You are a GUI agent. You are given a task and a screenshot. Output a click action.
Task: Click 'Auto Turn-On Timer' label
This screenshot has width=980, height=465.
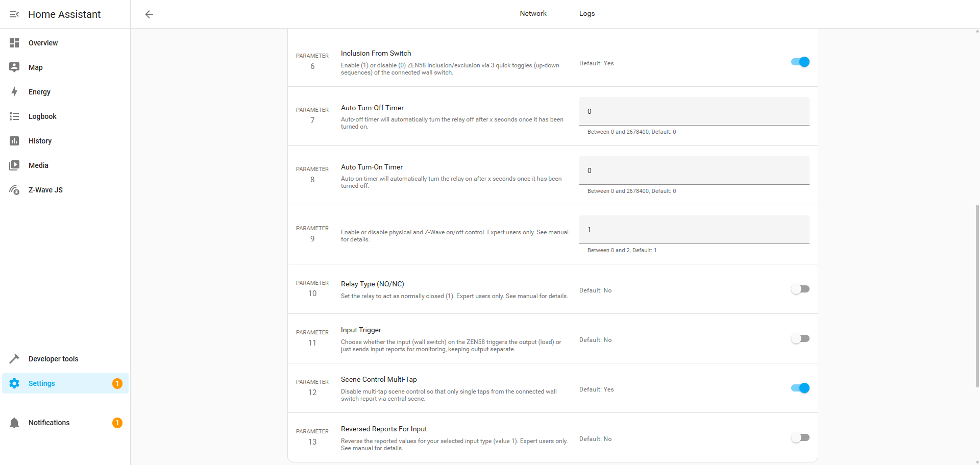tap(372, 167)
